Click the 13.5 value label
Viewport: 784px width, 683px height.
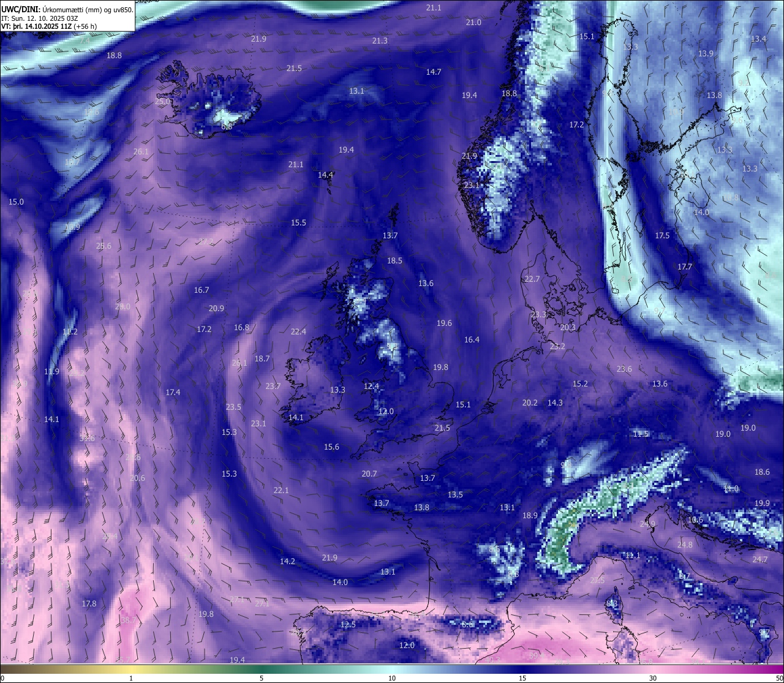[455, 494]
